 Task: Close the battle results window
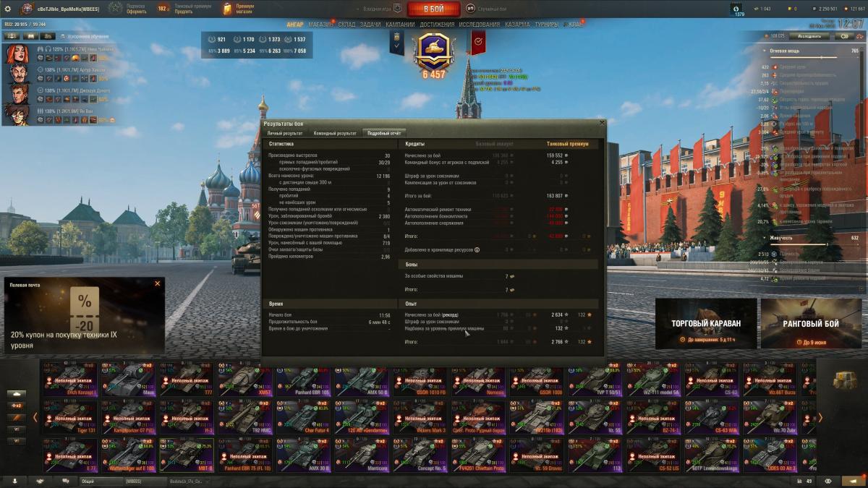pyautogui.click(x=602, y=123)
